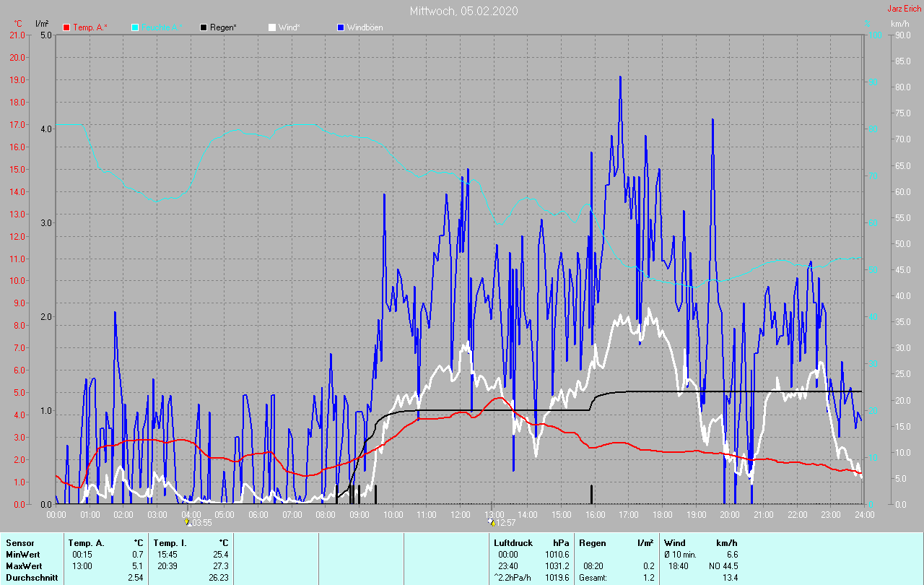Click the "25.4" indoor minimum value

click(220, 555)
